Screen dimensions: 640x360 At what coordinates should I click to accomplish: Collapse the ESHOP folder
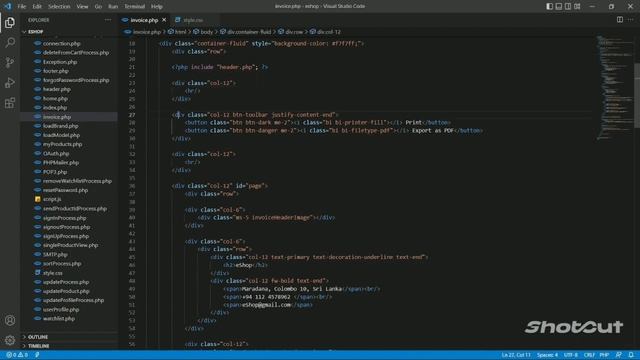36,31
